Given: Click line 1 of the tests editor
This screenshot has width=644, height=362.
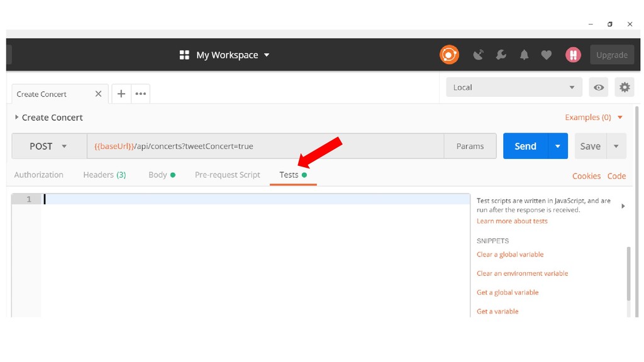Looking at the screenshot, I should pos(255,199).
